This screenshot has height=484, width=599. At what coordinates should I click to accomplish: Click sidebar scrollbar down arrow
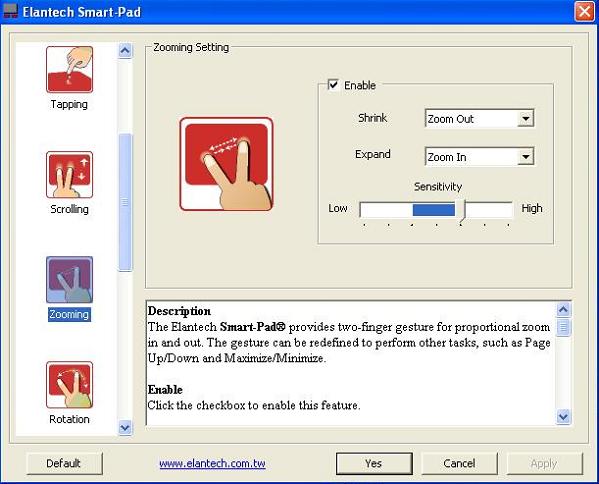coord(125,427)
